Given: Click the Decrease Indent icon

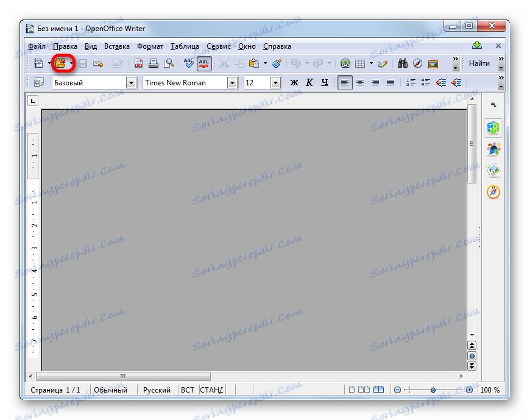Looking at the screenshot, I should coord(441,82).
